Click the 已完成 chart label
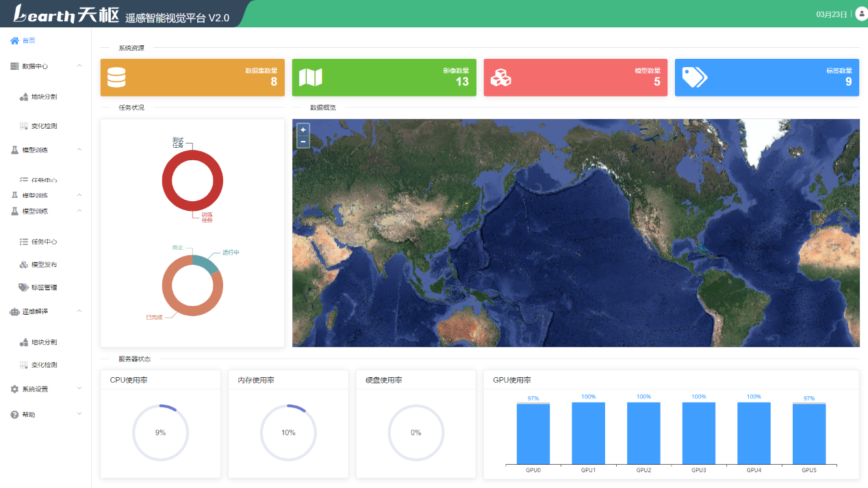Image resolution: width=868 pixels, height=488 pixels. pos(154,318)
